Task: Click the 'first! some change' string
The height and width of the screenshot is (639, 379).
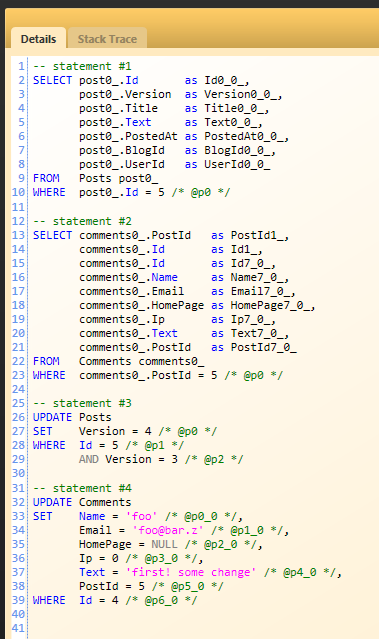Action: [x=191, y=572]
